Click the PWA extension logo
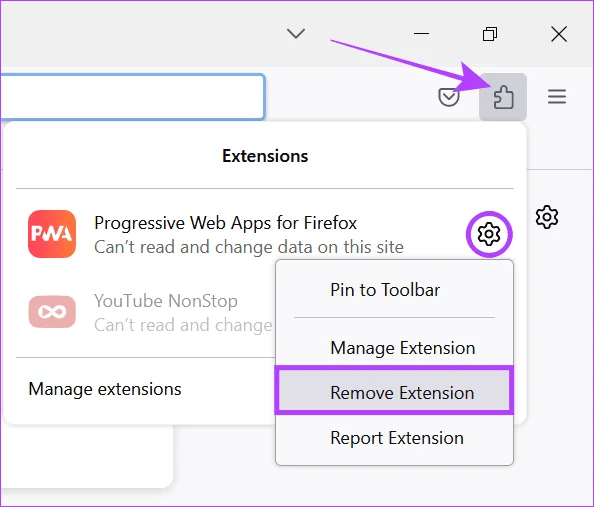 click(52, 234)
